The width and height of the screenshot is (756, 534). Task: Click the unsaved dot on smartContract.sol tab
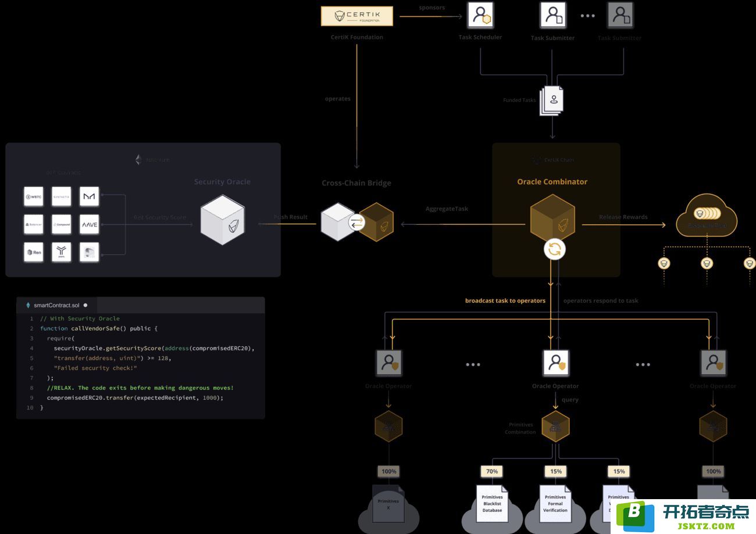[x=85, y=305]
